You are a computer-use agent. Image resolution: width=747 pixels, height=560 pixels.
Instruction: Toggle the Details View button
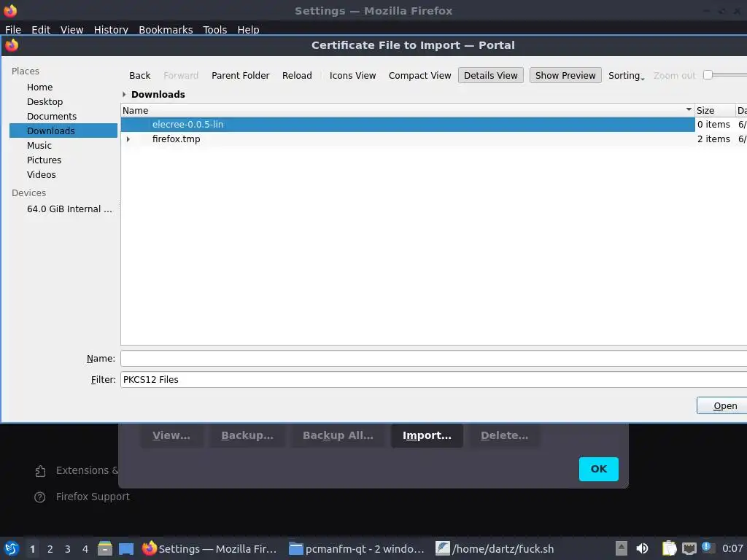[491, 75]
